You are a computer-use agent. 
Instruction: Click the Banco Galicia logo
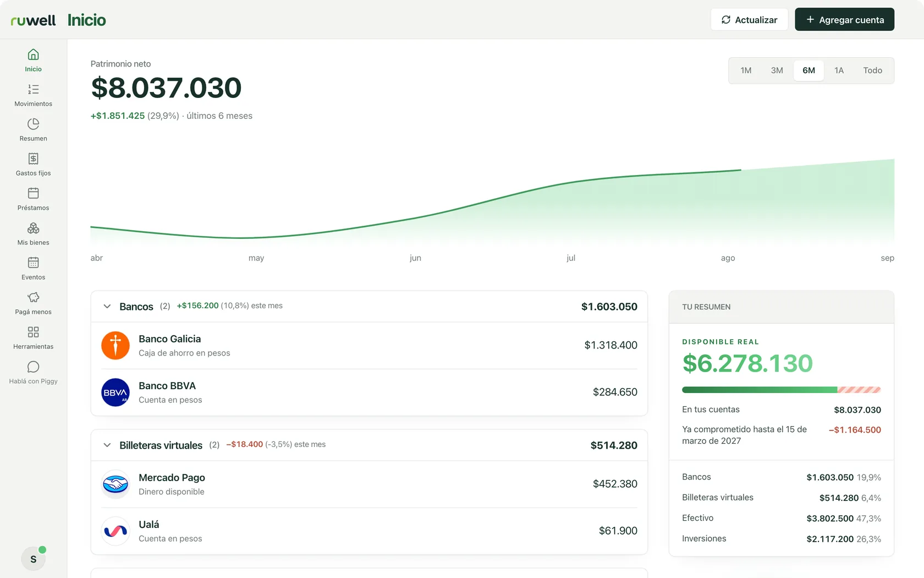pyautogui.click(x=116, y=346)
